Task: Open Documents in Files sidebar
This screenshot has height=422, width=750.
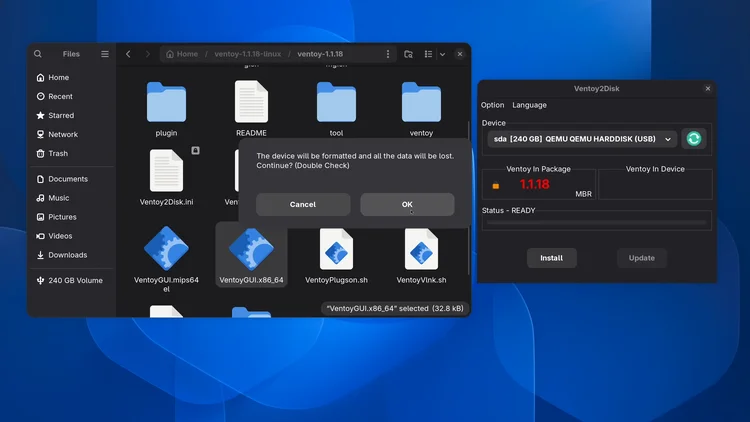Action: (72, 179)
